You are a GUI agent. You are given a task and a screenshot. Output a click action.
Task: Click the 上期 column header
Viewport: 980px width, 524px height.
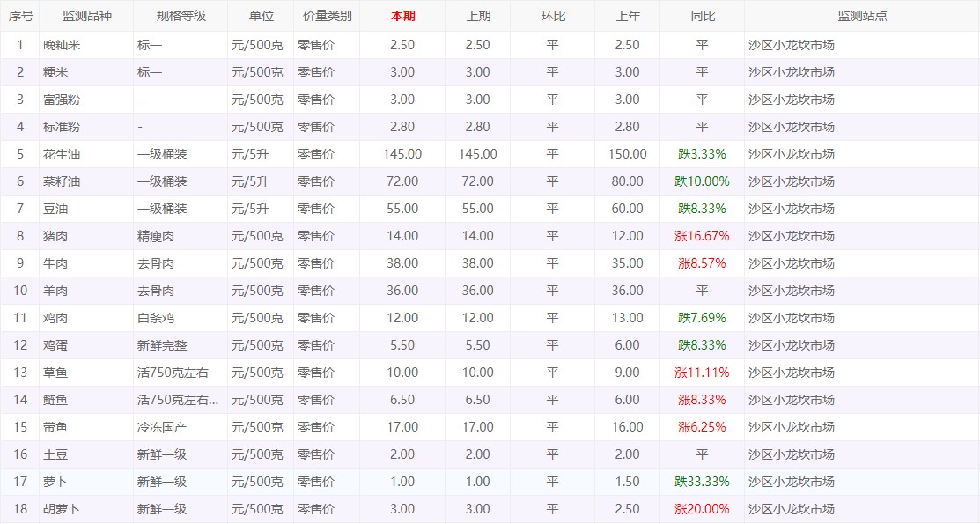coord(477,16)
